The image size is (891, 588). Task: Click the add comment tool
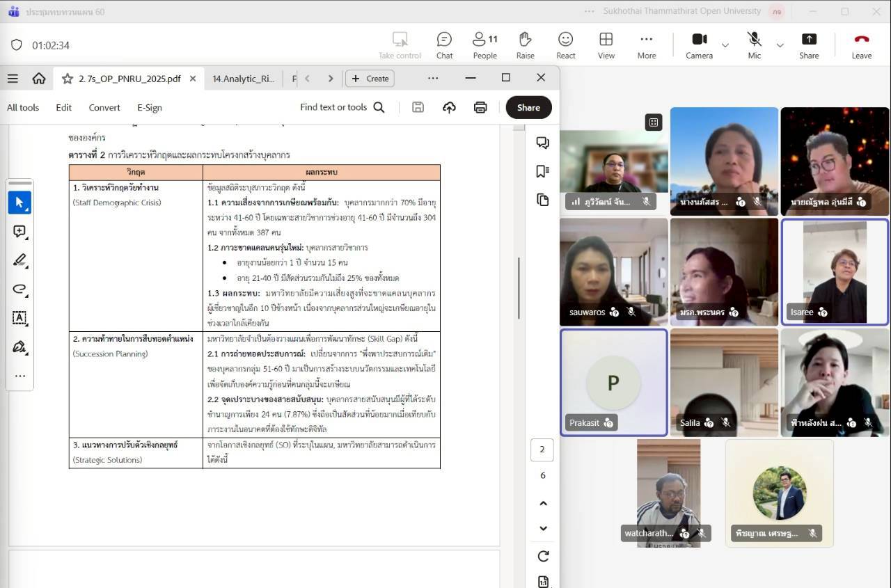point(19,232)
